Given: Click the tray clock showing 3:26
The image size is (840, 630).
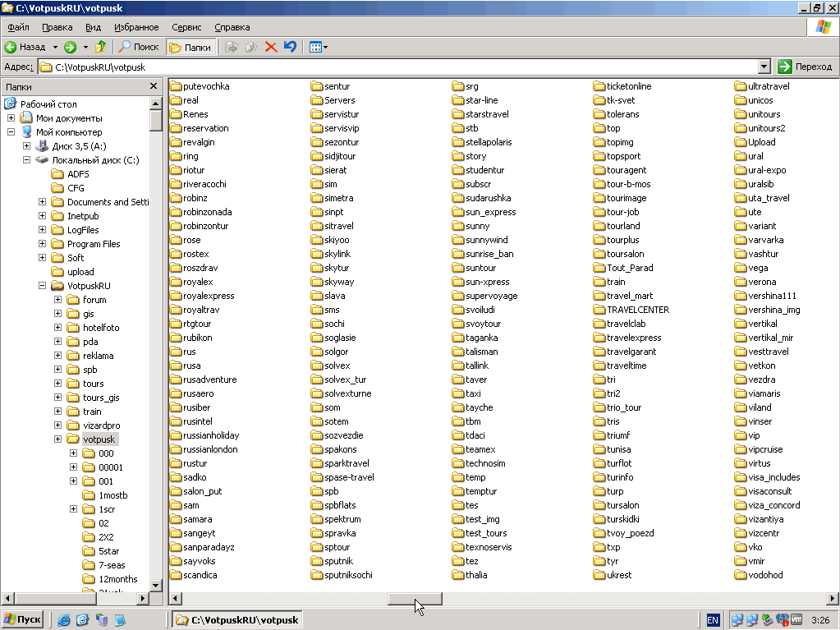Looking at the screenshot, I should [x=820, y=620].
